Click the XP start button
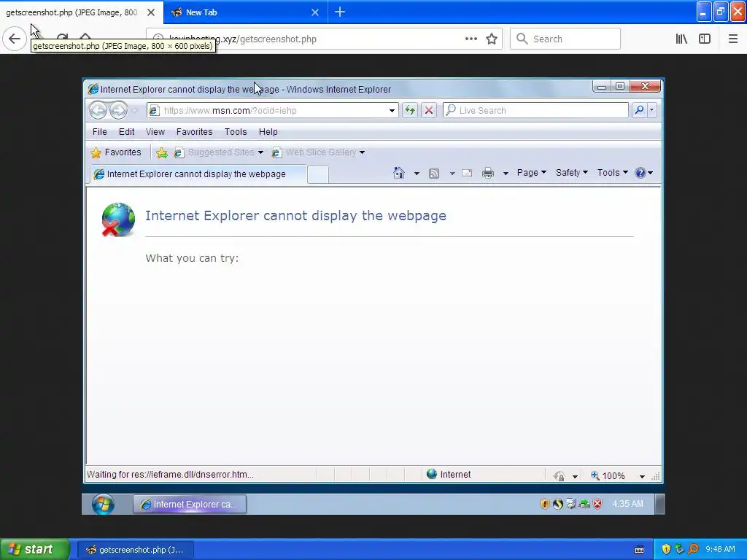The height and width of the screenshot is (560, 747). click(x=34, y=550)
